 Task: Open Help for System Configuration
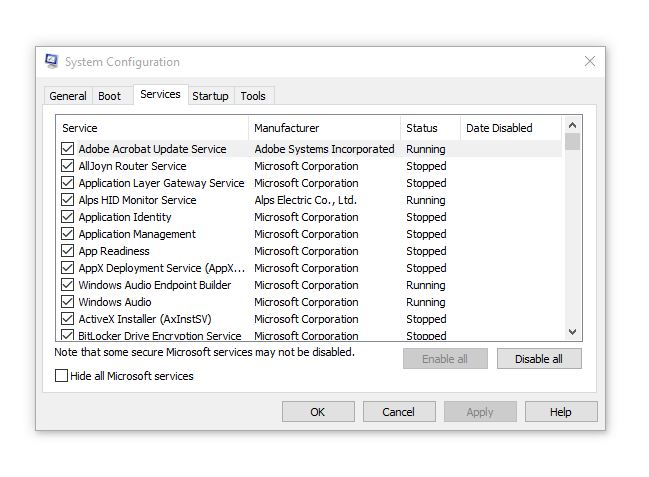point(560,412)
